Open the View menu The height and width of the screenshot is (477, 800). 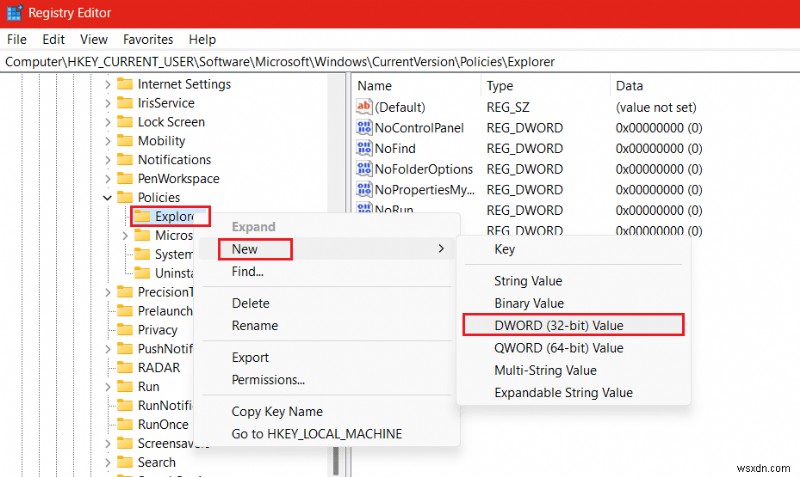pos(94,39)
